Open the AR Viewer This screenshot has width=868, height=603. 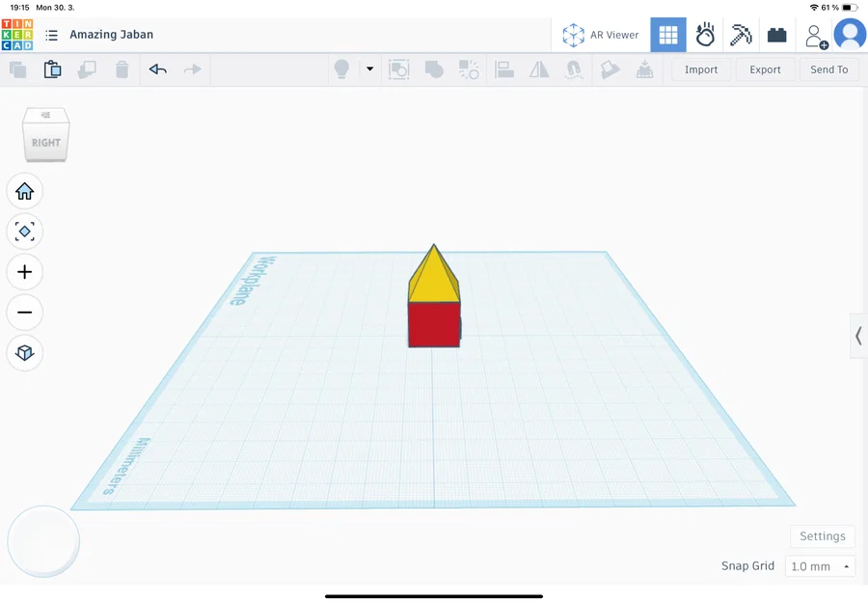click(600, 35)
